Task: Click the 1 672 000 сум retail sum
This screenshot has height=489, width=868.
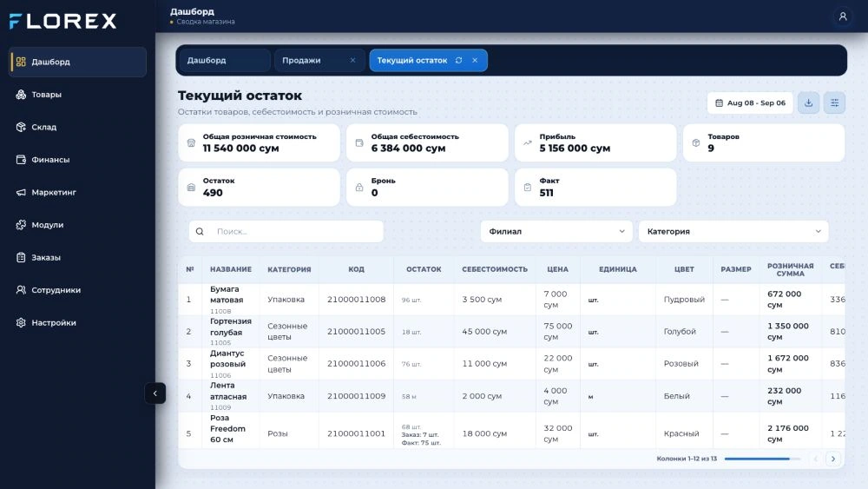Action: pyautogui.click(x=788, y=364)
